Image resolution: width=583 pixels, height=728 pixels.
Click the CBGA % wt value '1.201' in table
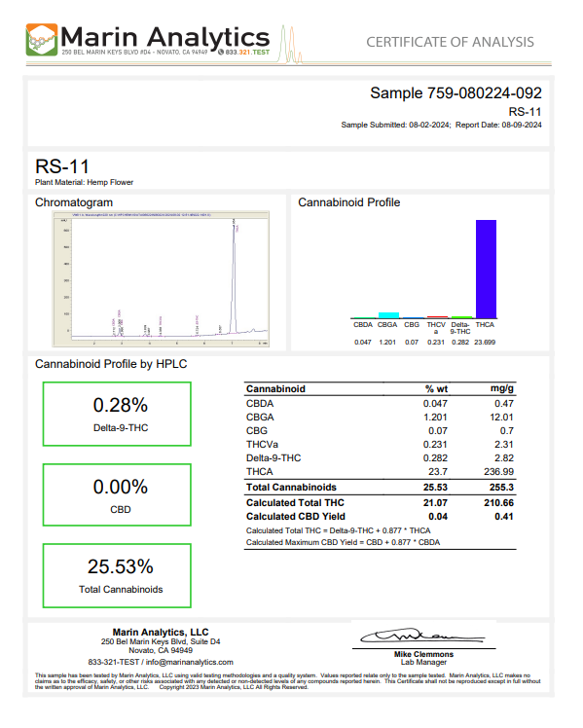click(x=435, y=418)
